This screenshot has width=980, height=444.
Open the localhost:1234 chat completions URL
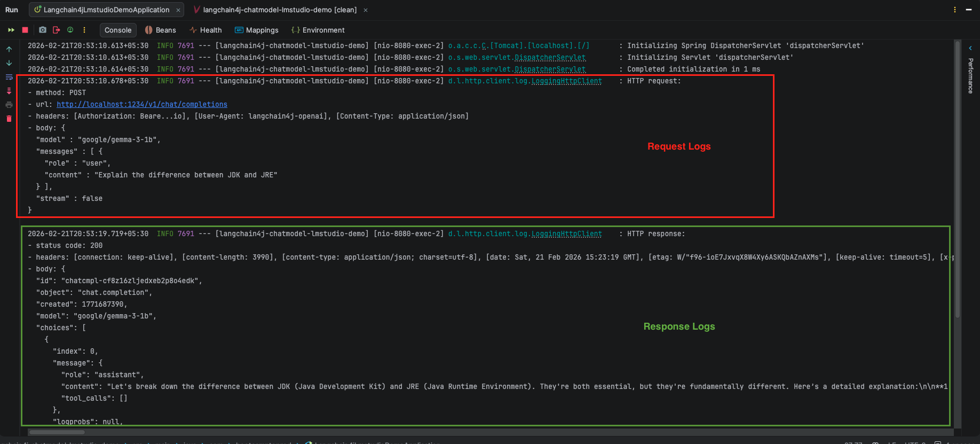[x=142, y=104]
